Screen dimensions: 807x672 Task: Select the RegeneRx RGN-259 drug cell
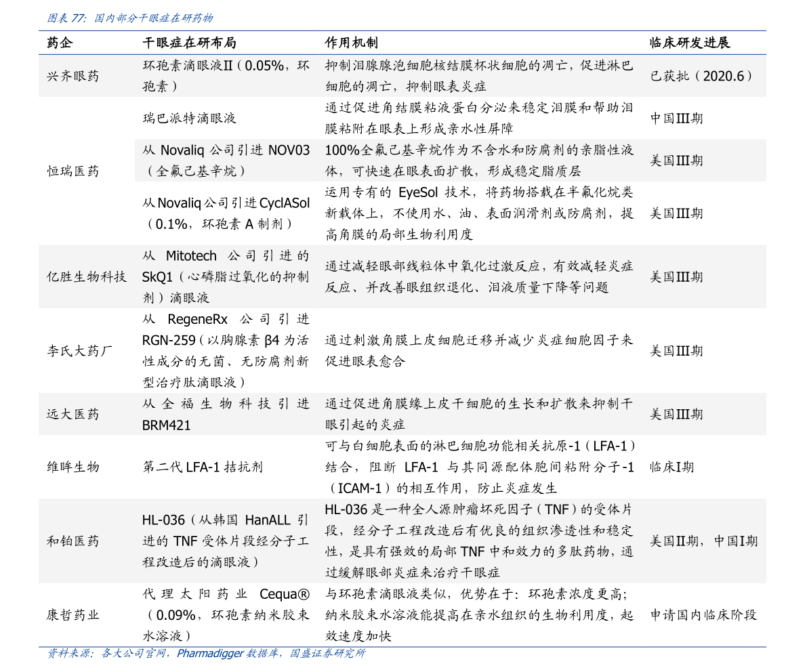[x=226, y=351]
